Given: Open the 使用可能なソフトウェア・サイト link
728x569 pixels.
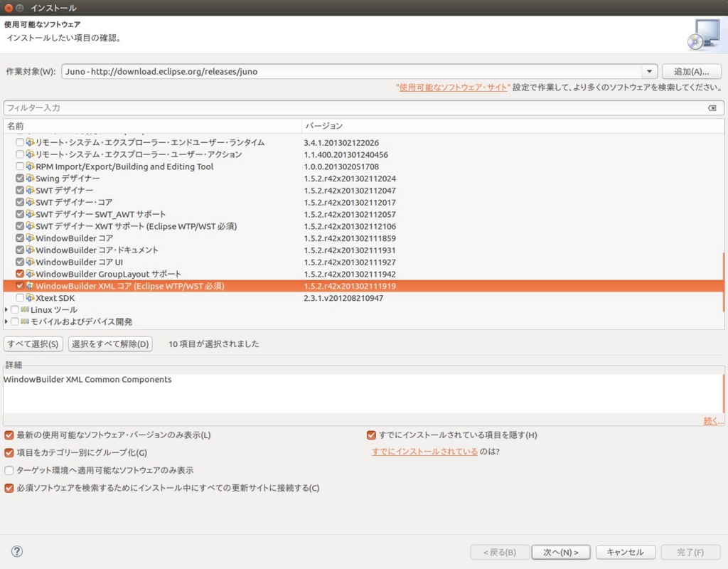Looking at the screenshot, I should (x=453, y=87).
